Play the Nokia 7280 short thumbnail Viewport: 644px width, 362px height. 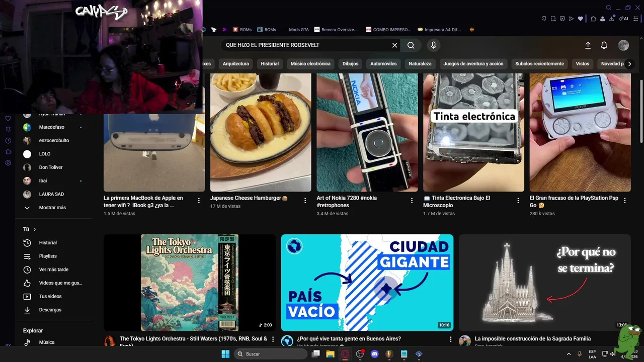[x=367, y=133]
